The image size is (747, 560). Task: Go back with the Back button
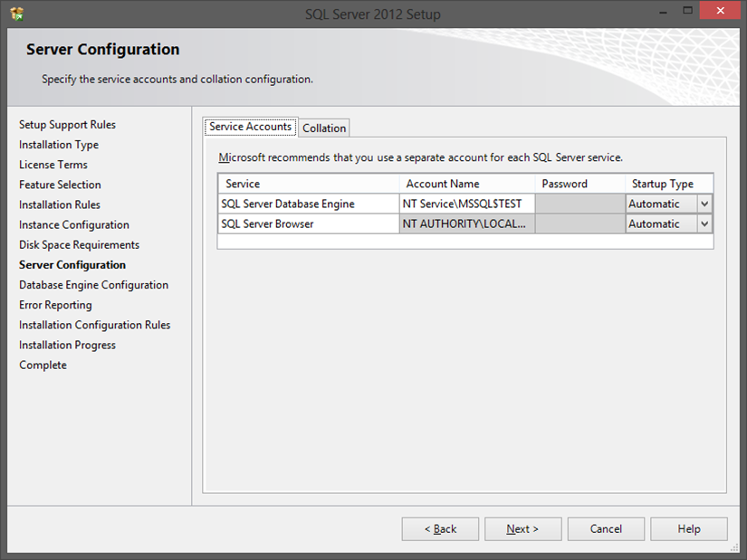point(440,529)
